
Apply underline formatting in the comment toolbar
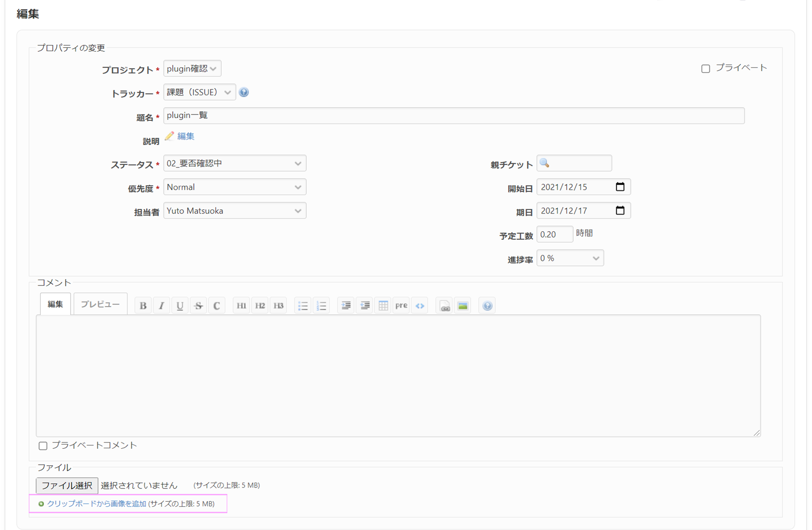pos(180,306)
